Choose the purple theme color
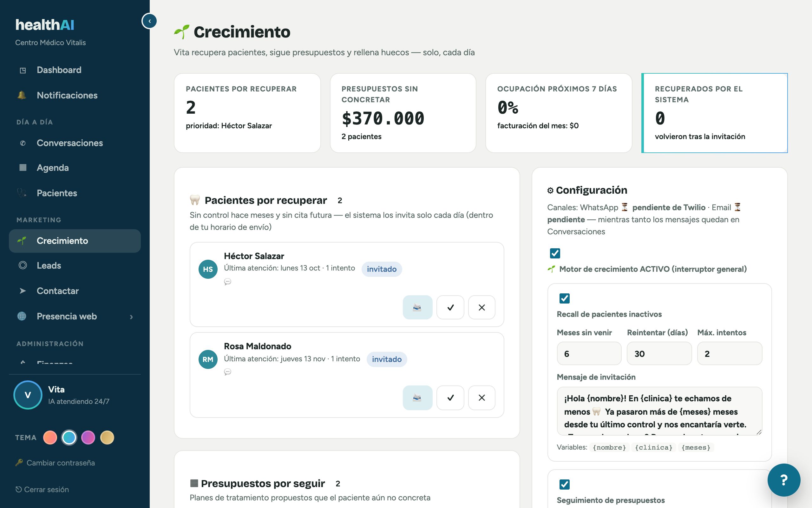The height and width of the screenshot is (508, 812). point(88,438)
